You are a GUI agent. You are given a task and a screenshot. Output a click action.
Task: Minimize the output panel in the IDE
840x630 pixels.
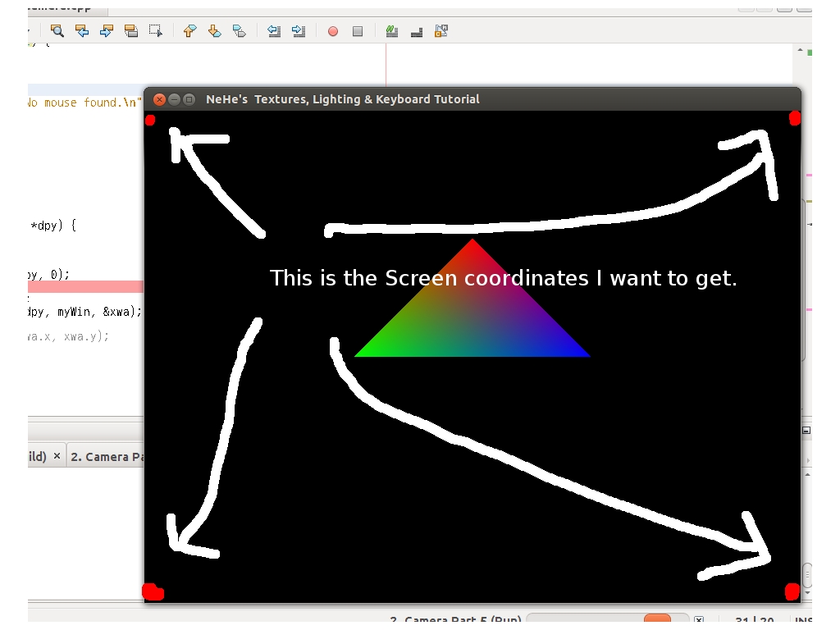click(x=806, y=430)
